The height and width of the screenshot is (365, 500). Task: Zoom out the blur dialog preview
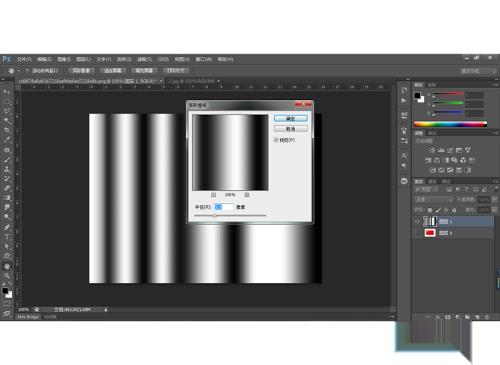[214, 195]
